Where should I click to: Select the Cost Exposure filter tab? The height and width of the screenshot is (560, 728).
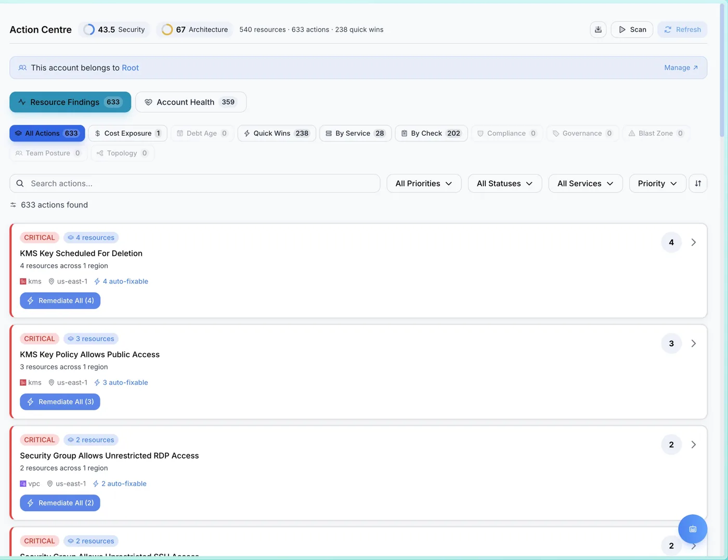click(x=128, y=133)
